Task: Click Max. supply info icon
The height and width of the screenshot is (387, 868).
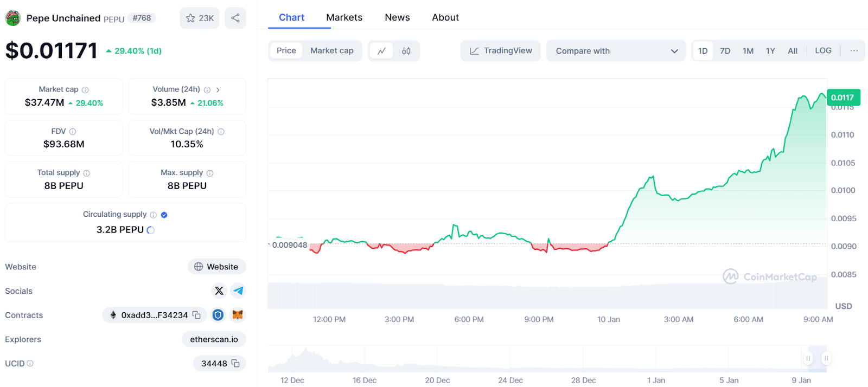Action: click(x=210, y=173)
